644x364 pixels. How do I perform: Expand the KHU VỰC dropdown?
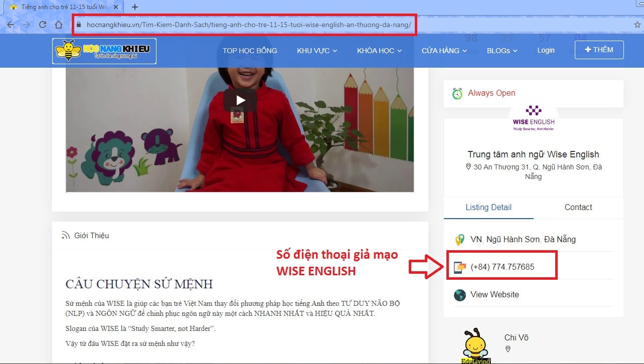point(317,50)
